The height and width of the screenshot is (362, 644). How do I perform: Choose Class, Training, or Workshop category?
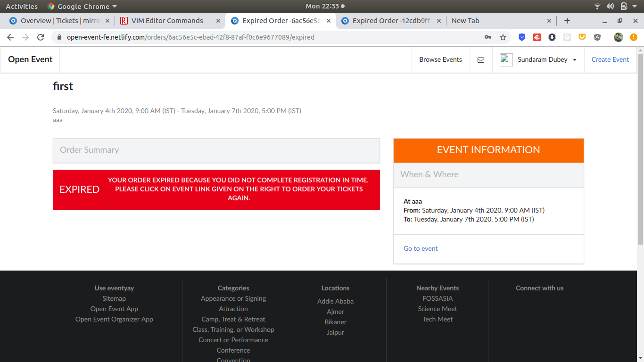233,329
